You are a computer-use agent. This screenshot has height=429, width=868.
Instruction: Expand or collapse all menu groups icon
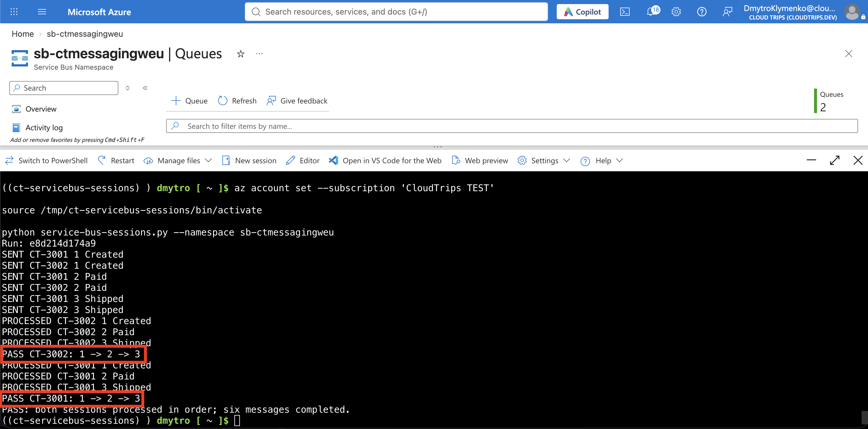tap(128, 88)
